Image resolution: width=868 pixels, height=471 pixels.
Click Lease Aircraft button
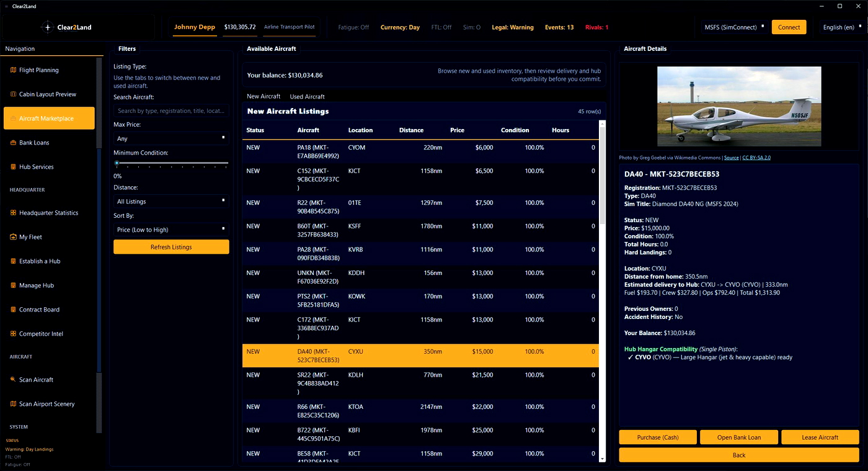(x=820, y=437)
